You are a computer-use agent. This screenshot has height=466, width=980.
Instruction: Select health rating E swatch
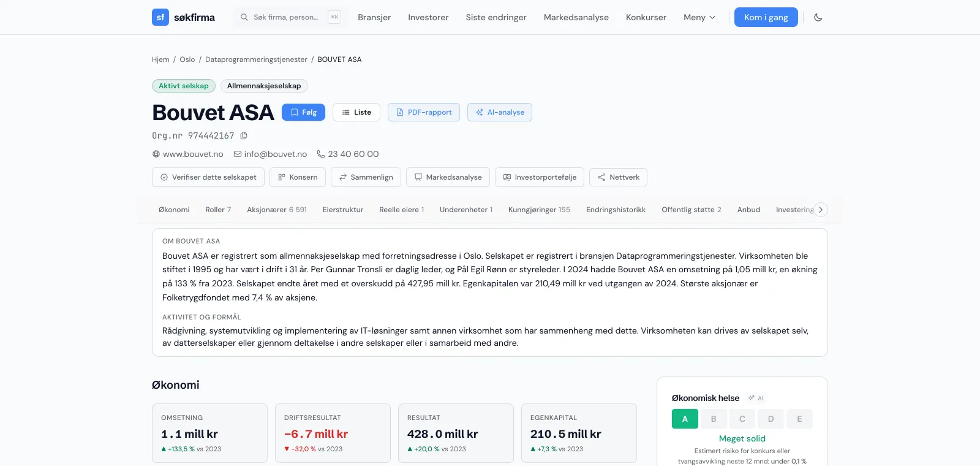[x=799, y=419]
